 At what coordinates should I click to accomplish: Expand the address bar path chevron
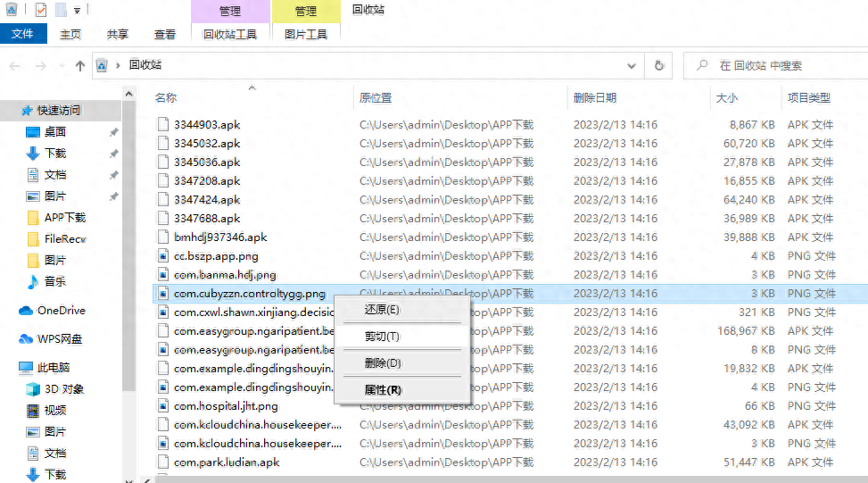(x=118, y=65)
